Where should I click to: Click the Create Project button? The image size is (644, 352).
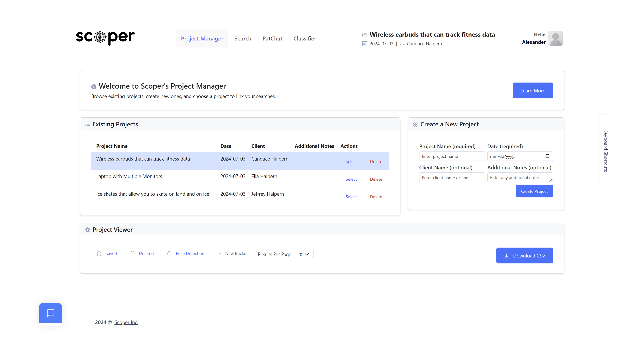coord(535,191)
